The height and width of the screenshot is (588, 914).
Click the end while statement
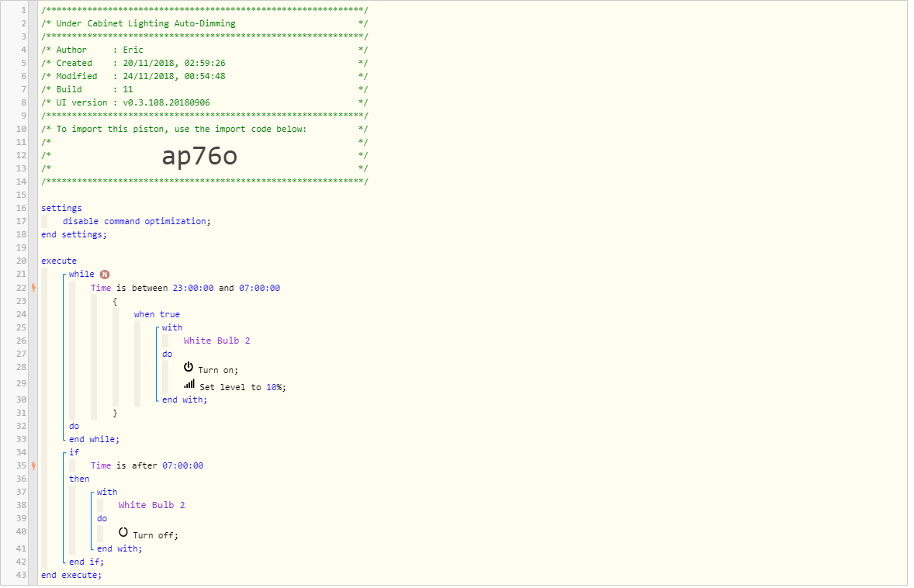pos(95,439)
